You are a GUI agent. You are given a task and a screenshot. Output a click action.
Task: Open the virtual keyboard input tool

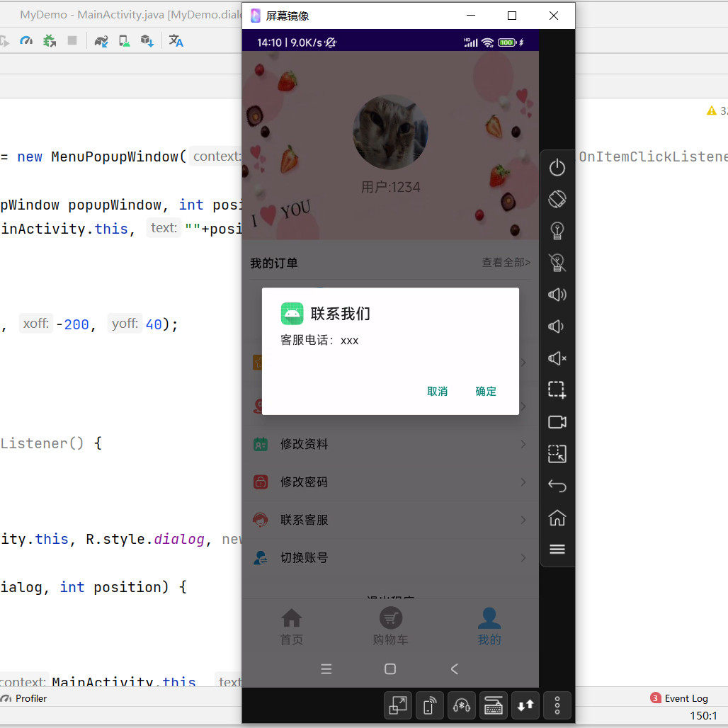(493, 705)
